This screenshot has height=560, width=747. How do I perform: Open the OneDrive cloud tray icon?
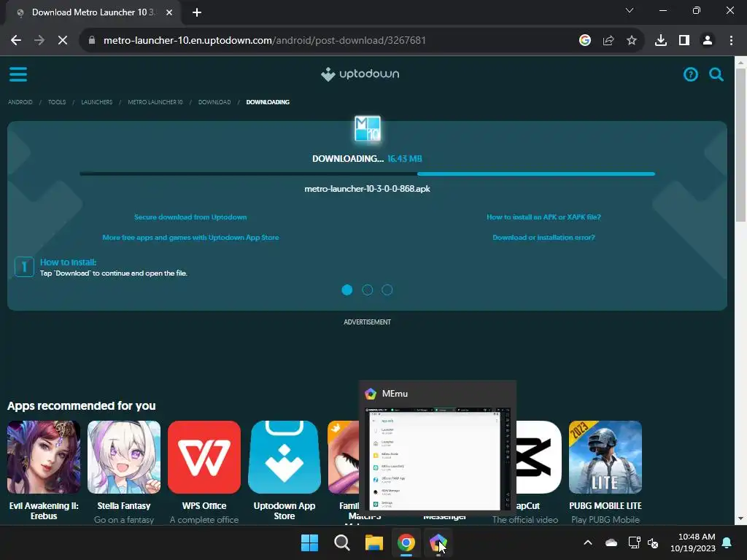(x=611, y=542)
